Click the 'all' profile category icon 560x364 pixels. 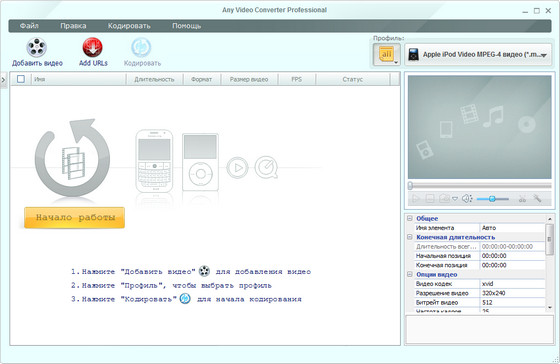(386, 55)
